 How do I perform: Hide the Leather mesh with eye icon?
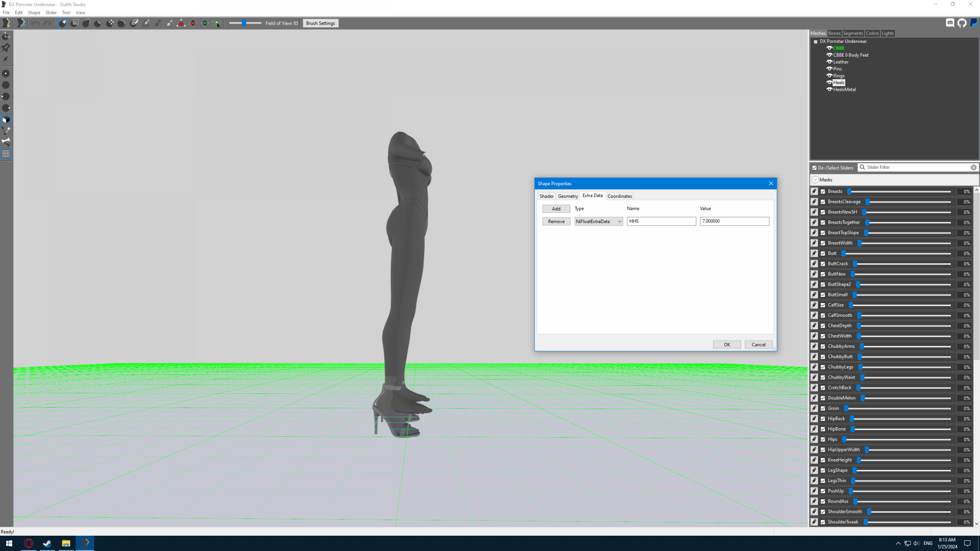click(829, 62)
